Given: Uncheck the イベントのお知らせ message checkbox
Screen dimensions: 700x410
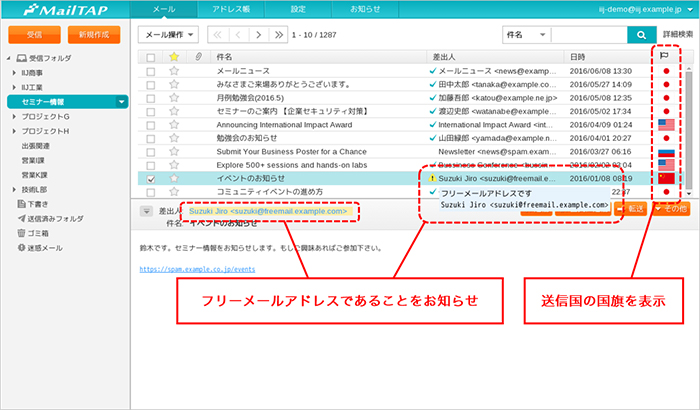Looking at the screenshot, I should click(151, 178).
